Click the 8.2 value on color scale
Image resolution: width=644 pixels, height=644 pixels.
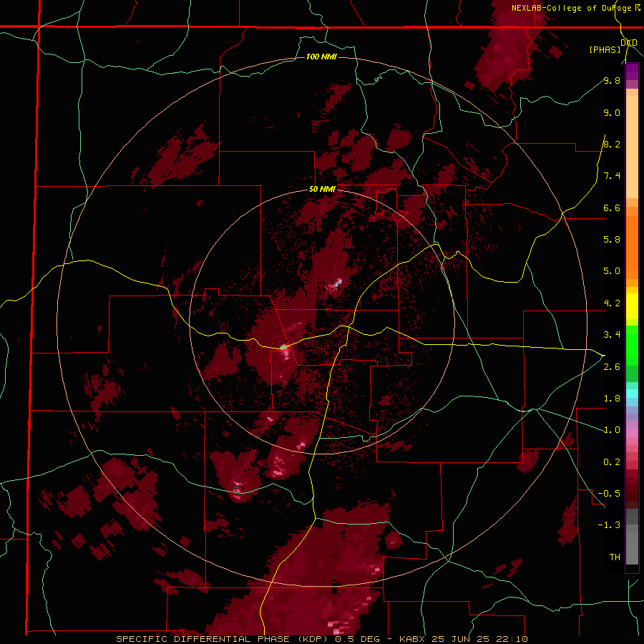tap(612, 144)
